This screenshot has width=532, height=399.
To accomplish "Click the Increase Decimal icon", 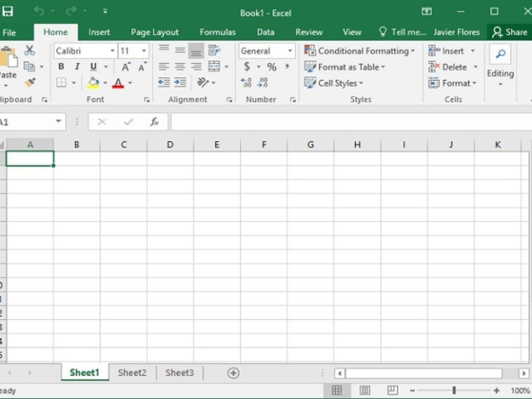I will 246,82.
